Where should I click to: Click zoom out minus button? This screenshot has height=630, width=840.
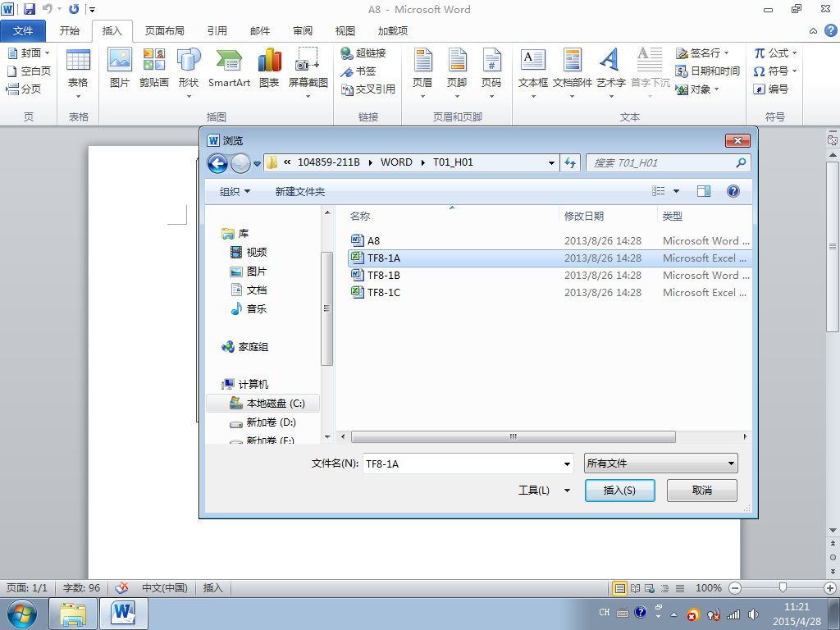(735, 588)
